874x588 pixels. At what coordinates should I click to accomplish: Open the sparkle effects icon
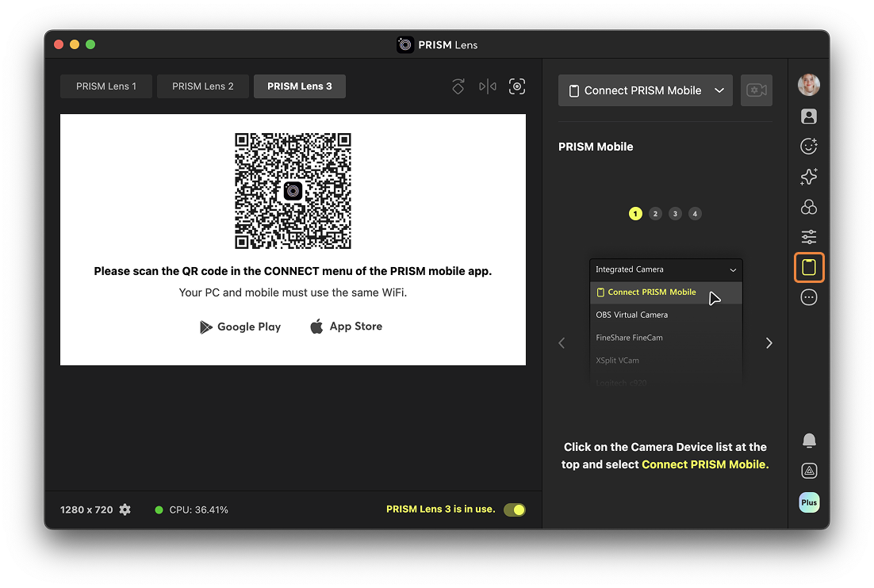(x=809, y=177)
